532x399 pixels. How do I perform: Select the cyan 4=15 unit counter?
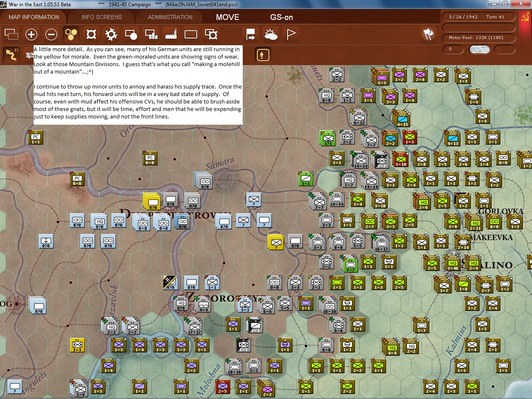[x=401, y=118]
